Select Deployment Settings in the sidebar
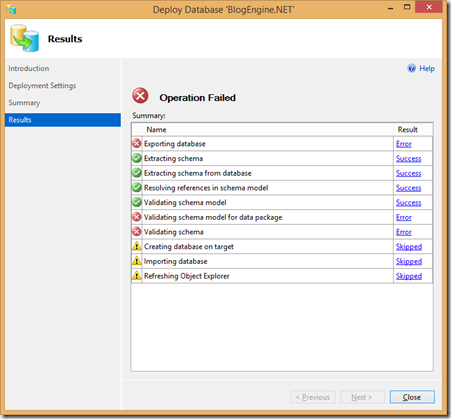This screenshot has height=419, width=451. [42, 86]
